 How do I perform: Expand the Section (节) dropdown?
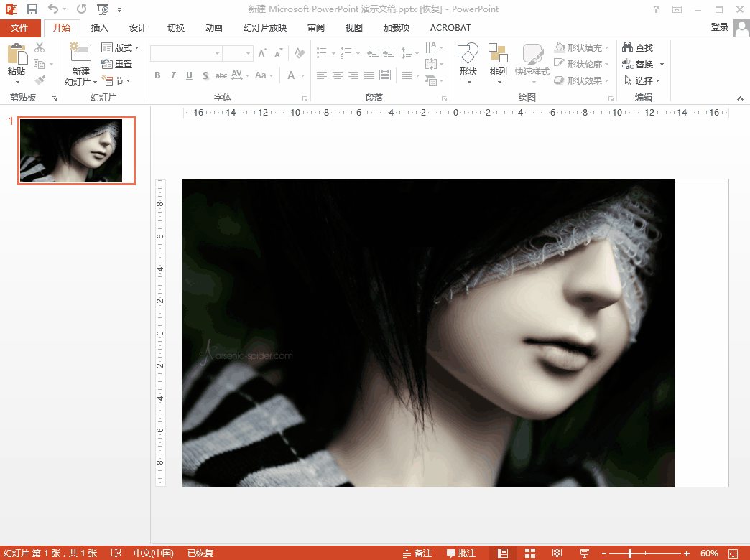(x=116, y=80)
